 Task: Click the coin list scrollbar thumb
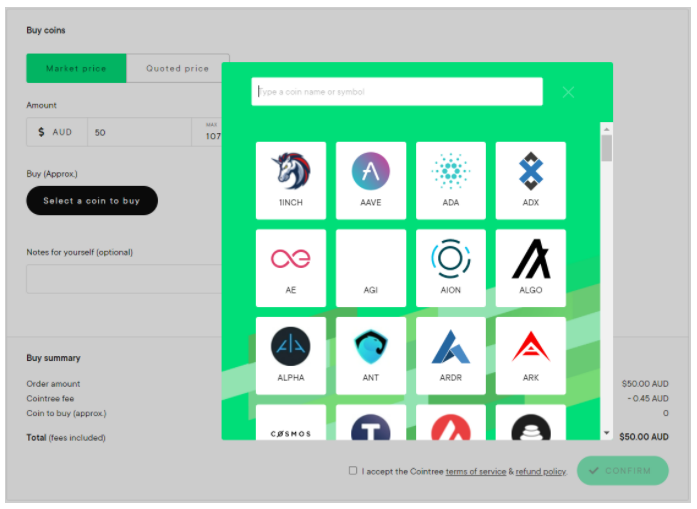point(607,148)
